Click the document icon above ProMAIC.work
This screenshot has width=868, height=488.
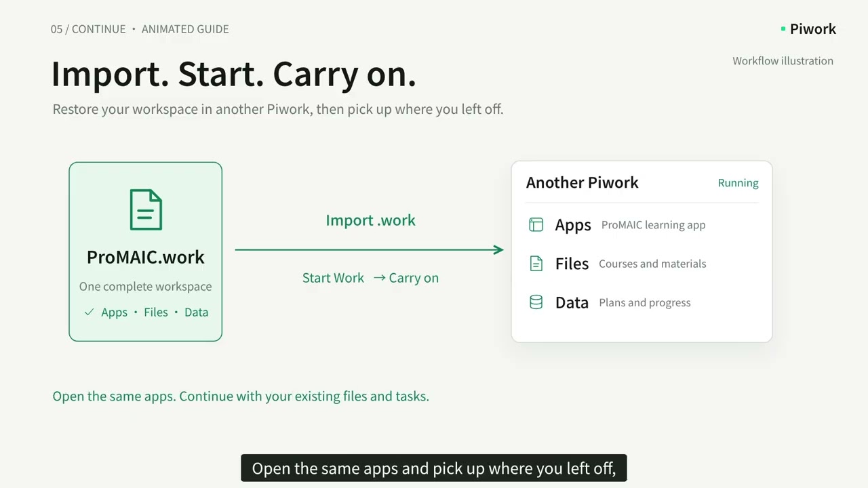pos(146,209)
